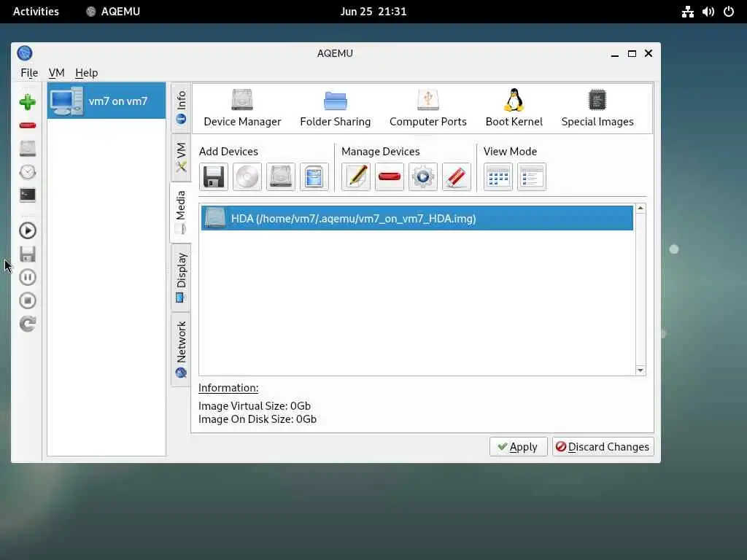Maximize the AQEMU window
The image size is (747, 560).
[632, 53]
